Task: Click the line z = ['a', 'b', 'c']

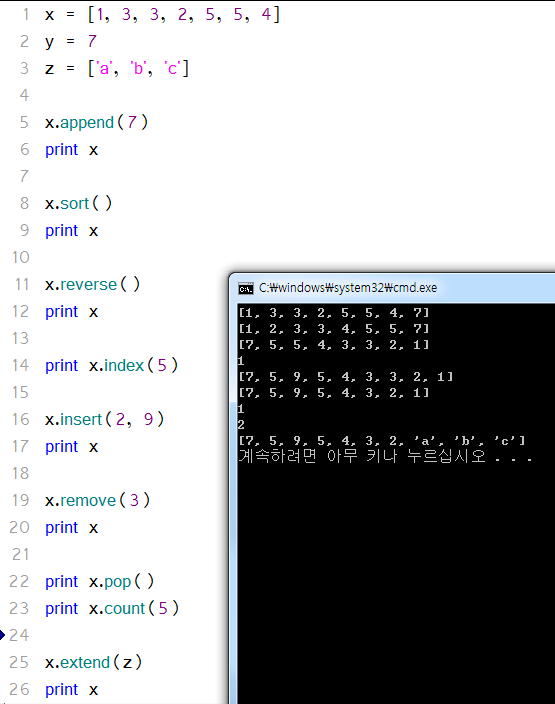Action: pos(117,68)
